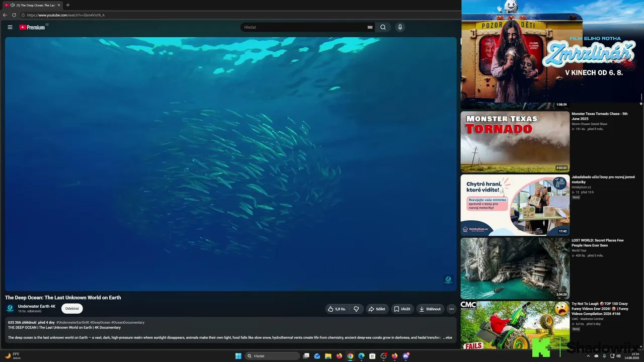Open the volume control in system tray
The height and width of the screenshot is (362, 644).
tap(618, 356)
